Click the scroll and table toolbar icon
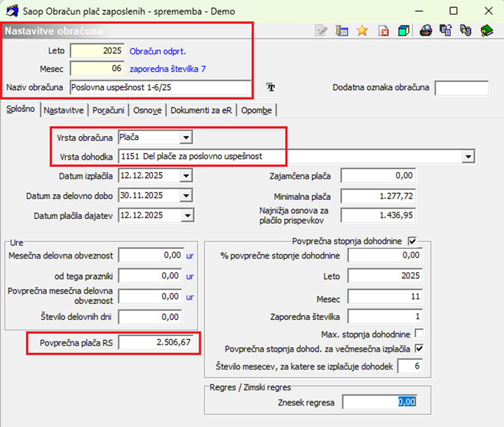This screenshot has width=504, height=427. (341, 31)
